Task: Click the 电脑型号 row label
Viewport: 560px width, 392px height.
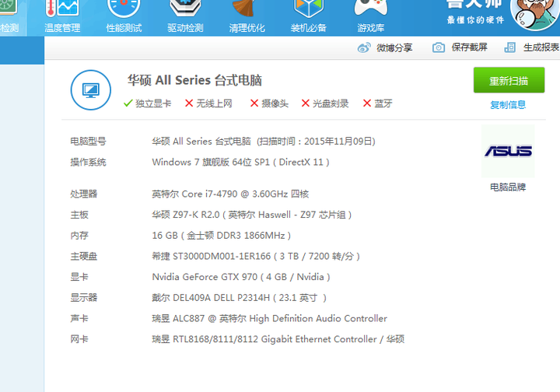Action: click(88, 142)
